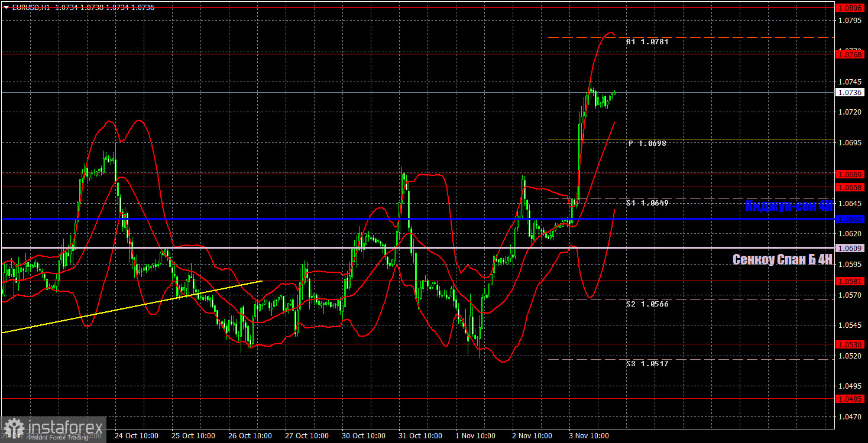Select the grey Senkou Span B line
Screen dimensions: 868x443
tap(417, 247)
